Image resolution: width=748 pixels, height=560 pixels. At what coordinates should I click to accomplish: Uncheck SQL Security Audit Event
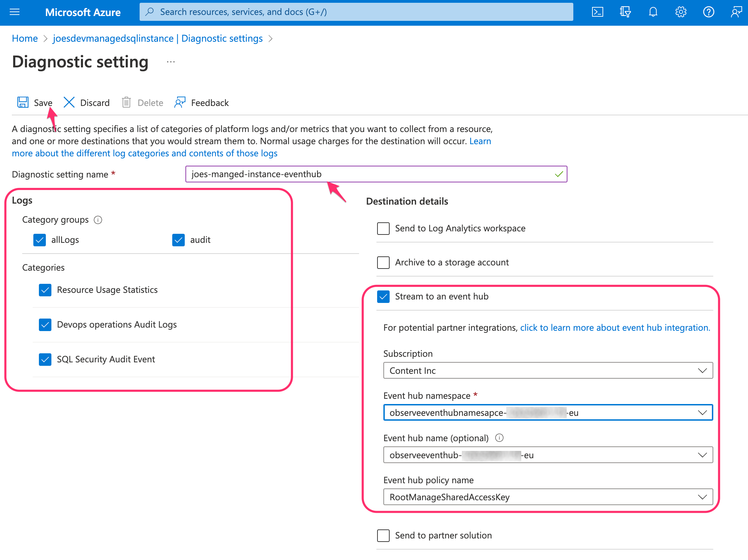click(45, 360)
